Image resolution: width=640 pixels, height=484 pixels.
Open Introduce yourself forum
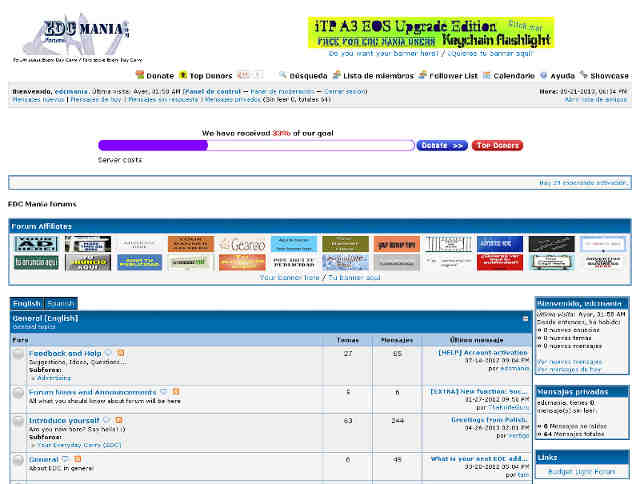[x=64, y=420]
